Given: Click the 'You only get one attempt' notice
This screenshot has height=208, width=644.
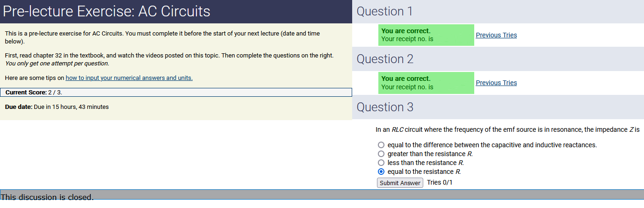Looking at the screenshot, I should pos(57,64).
